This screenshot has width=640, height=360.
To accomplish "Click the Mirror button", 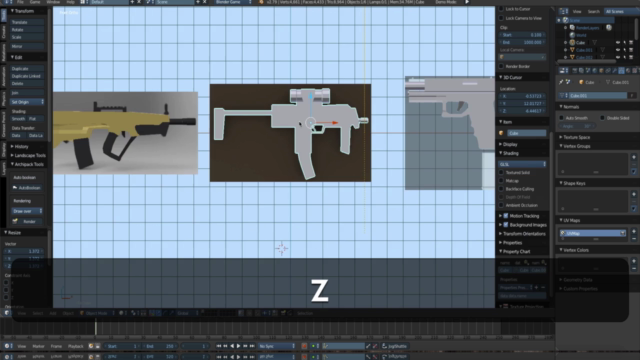I will tap(27, 46).
